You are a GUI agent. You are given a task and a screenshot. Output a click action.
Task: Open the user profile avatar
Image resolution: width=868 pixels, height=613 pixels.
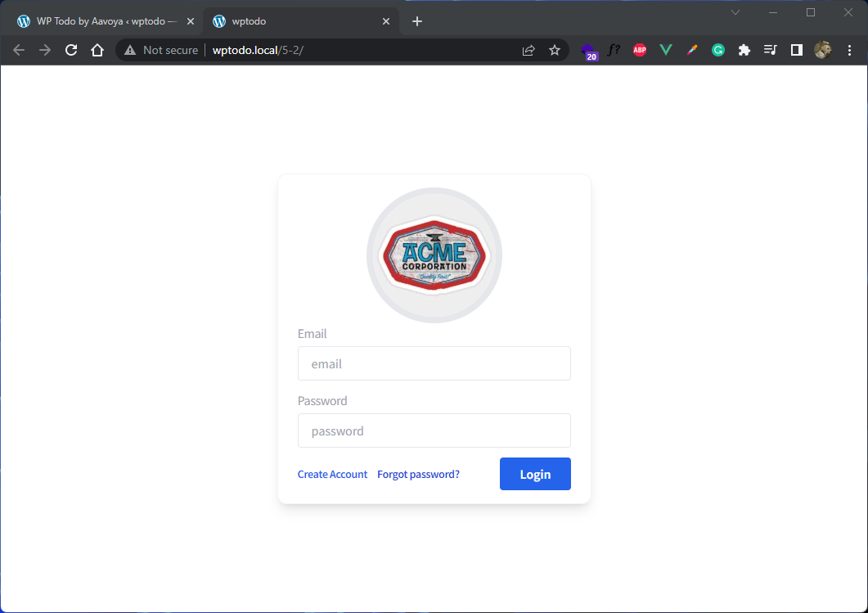pyautogui.click(x=823, y=51)
